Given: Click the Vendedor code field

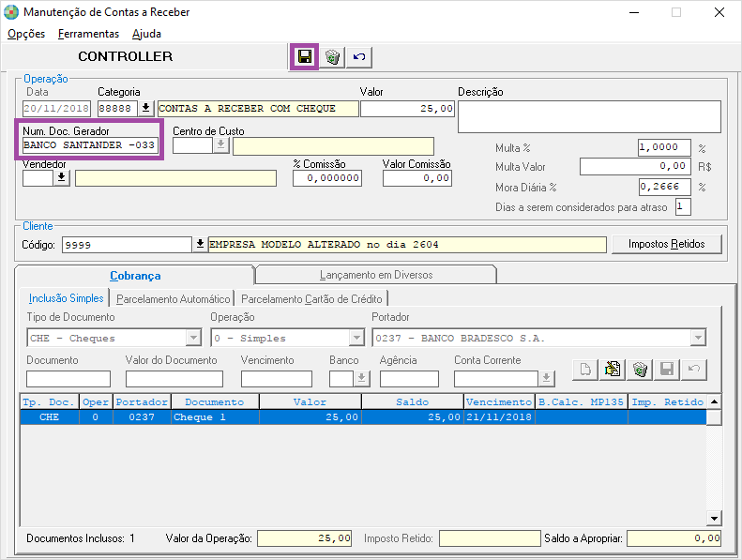Looking at the screenshot, I should [38, 178].
